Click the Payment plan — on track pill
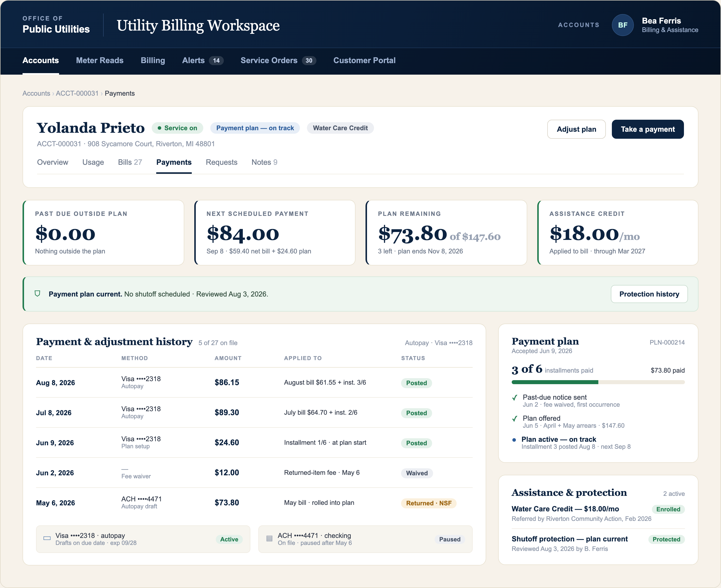Viewport: 721px width, 588px height. [255, 128]
